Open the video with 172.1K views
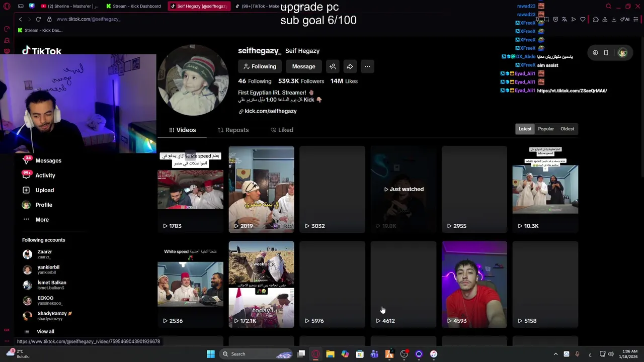This screenshot has width=644, height=362. coord(261,284)
